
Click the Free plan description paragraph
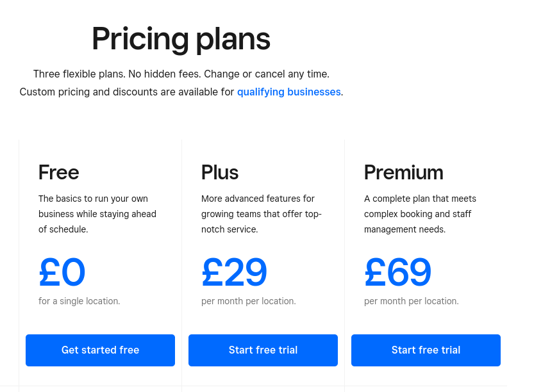pyautogui.click(x=97, y=214)
